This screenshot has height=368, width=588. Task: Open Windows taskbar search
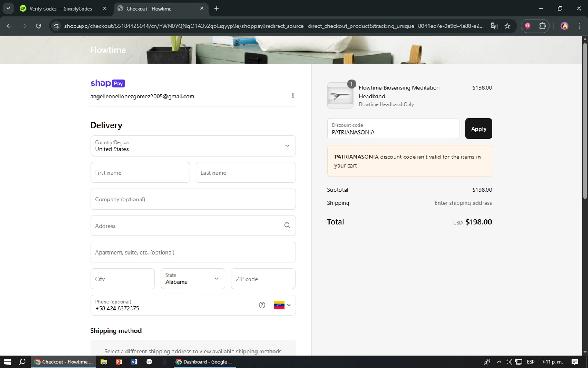tap(22, 362)
